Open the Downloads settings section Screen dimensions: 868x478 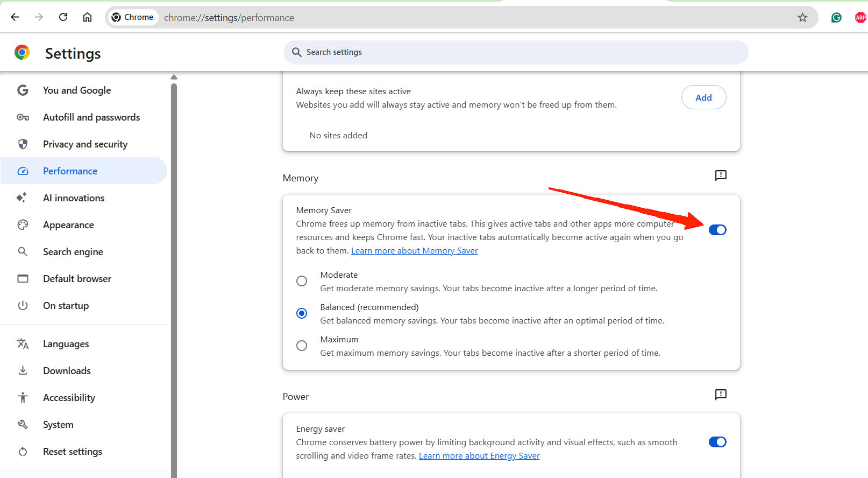click(x=67, y=371)
